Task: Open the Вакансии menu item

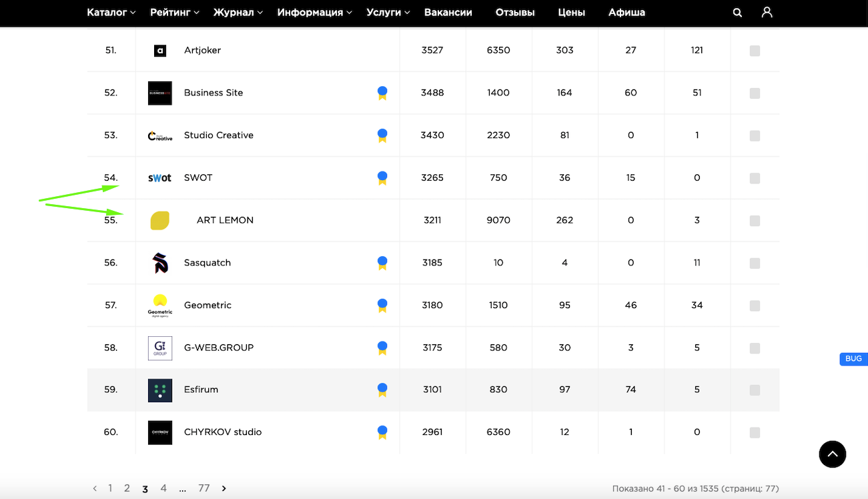Action: click(x=448, y=13)
